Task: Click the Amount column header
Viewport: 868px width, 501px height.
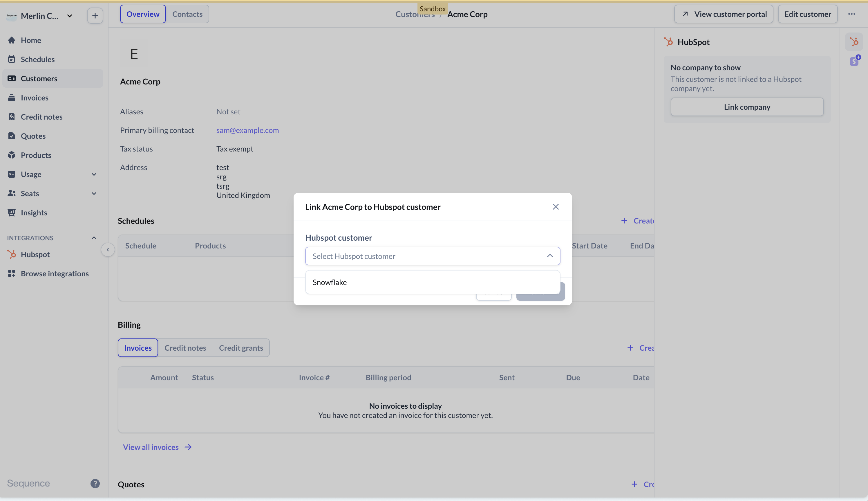Action: (164, 377)
